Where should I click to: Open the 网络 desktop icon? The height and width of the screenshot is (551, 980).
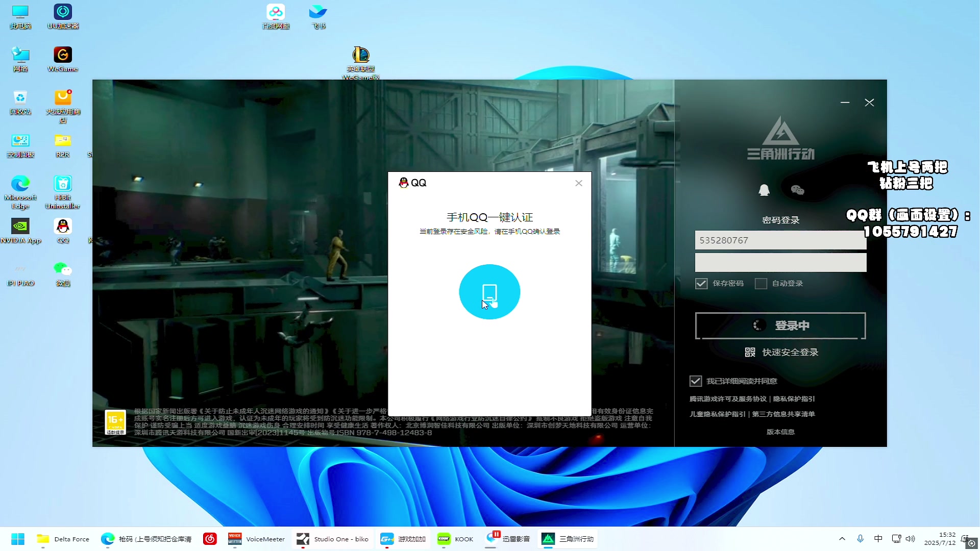pos(20,59)
